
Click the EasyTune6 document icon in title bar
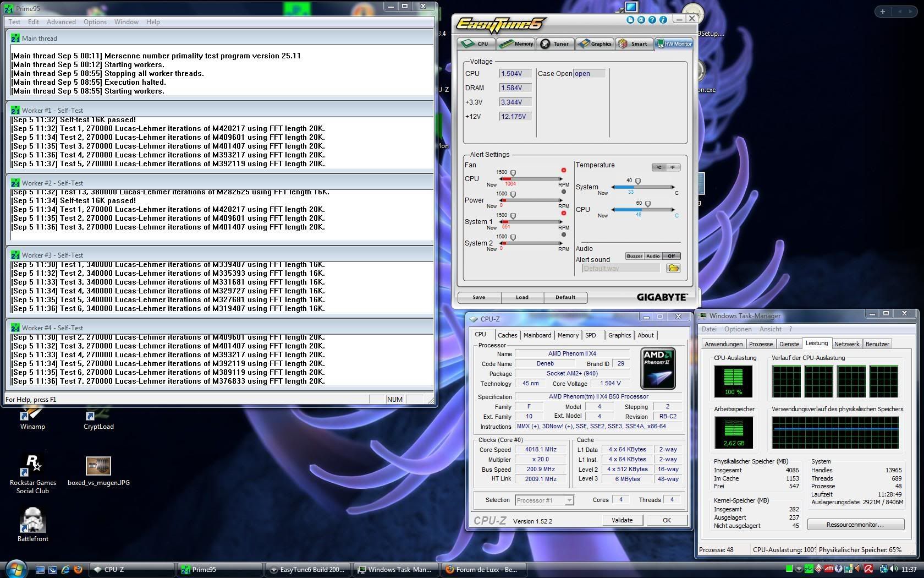(630, 19)
